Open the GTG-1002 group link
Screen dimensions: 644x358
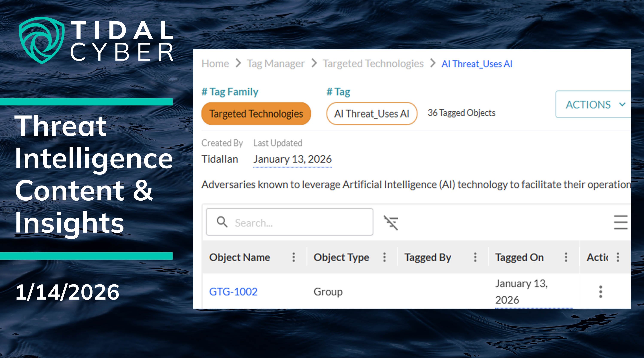pyautogui.click(x=233, y=292)
